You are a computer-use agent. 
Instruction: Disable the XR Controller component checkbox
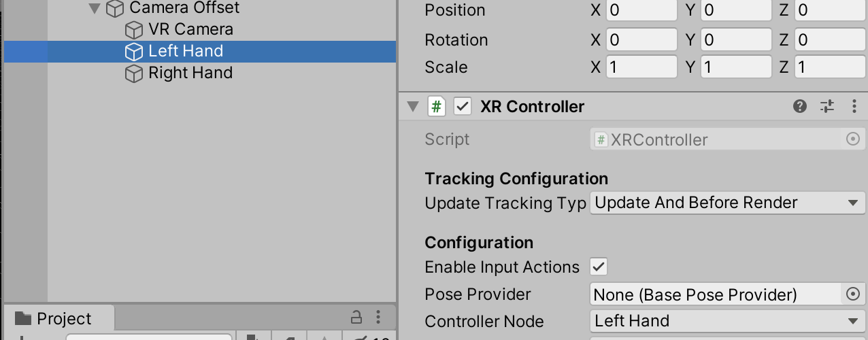click(x=463, y=107)
